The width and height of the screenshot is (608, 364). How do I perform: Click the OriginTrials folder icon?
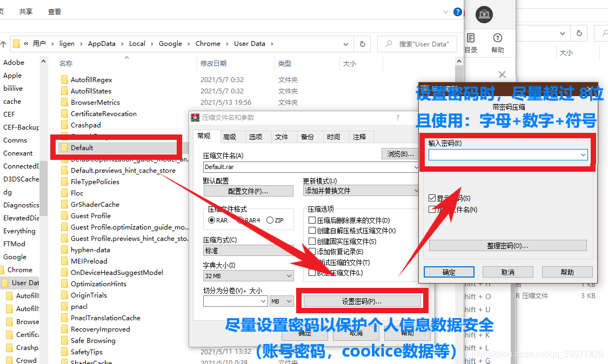point(64,295)
